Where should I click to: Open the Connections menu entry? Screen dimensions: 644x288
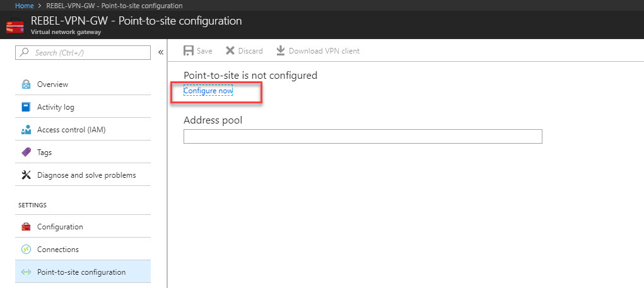coord(83,250)
